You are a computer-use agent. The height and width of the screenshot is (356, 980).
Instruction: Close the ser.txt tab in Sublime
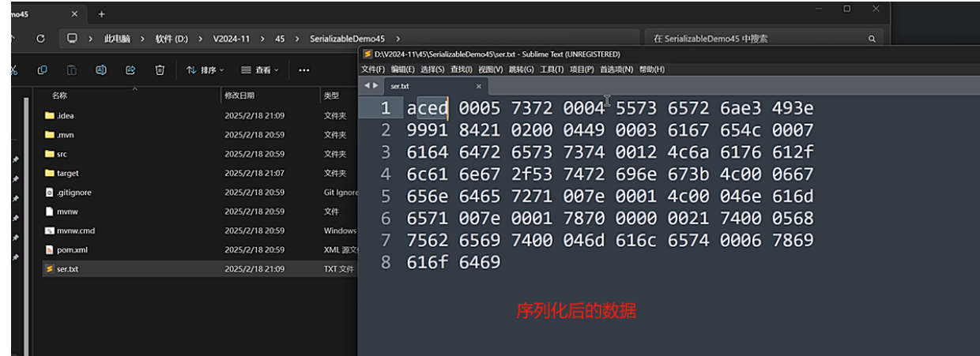tap(478, 86)
